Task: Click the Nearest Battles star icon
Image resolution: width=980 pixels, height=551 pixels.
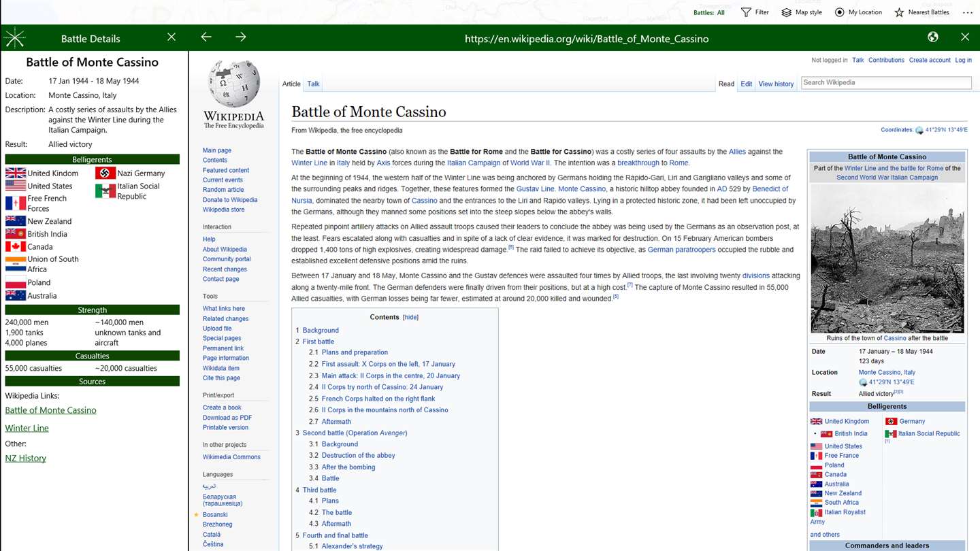Action: 899,12
